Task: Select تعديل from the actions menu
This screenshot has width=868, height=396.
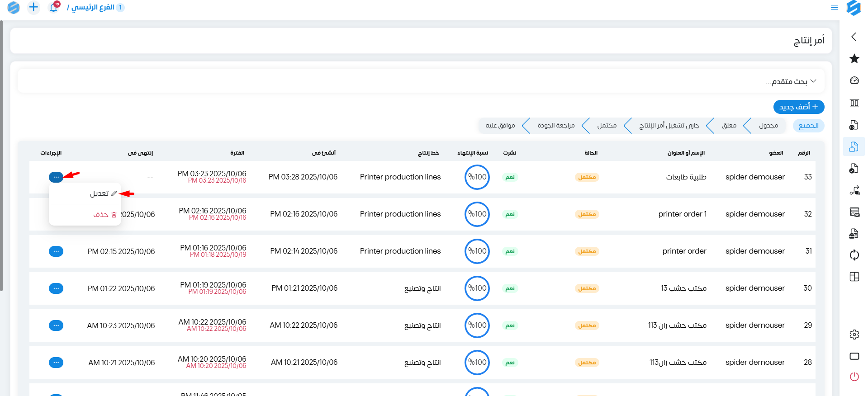Action: click(x=102, y=193)
